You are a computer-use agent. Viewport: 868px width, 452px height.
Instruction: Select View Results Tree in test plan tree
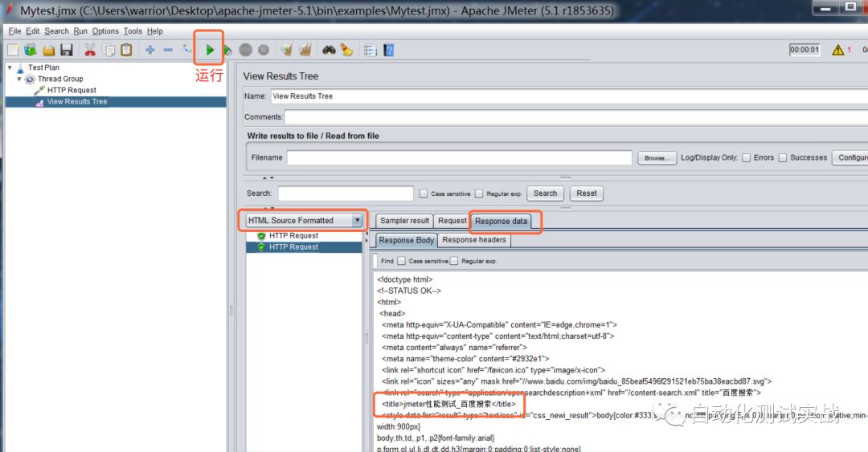click(x=77, y=102)
